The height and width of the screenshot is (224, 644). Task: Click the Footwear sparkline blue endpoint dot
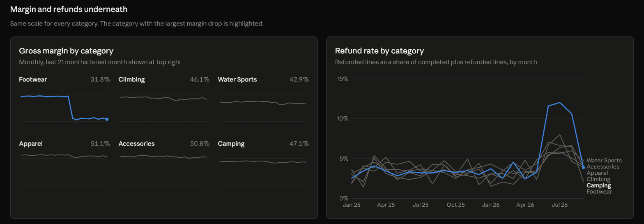[107, 119]
